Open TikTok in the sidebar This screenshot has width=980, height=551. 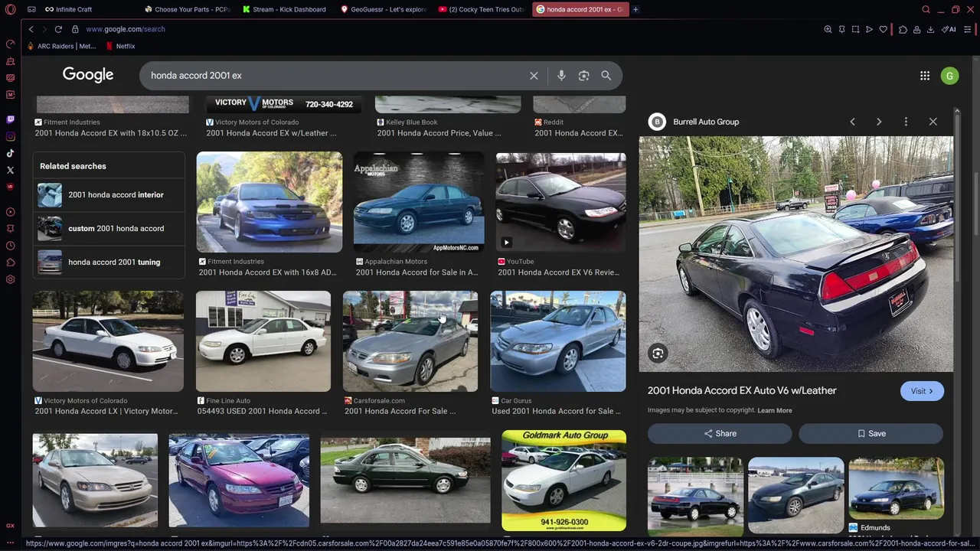pos(10,153)
